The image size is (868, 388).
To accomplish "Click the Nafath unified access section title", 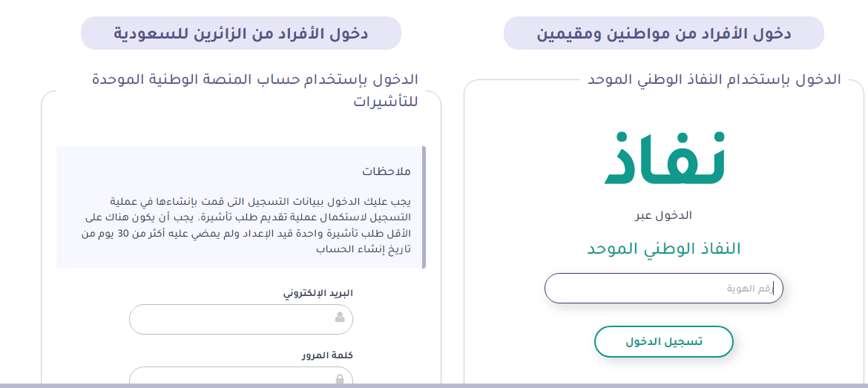I will [x=714, y=79].
